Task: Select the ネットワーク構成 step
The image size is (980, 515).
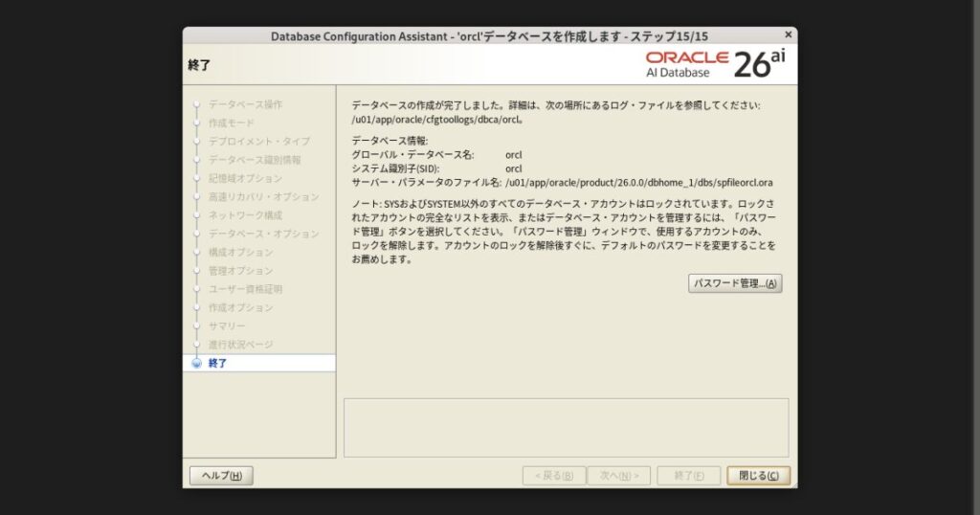Action: point(245,215)
